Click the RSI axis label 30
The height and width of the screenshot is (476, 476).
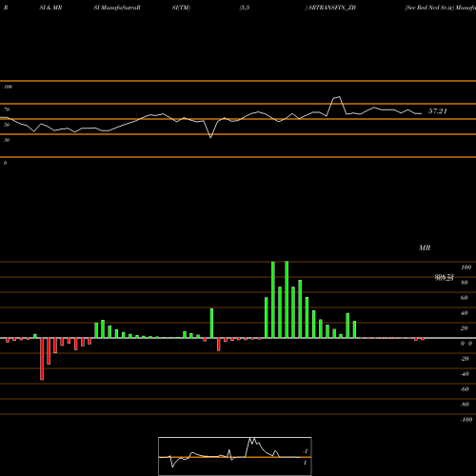[x=7, y=140]
